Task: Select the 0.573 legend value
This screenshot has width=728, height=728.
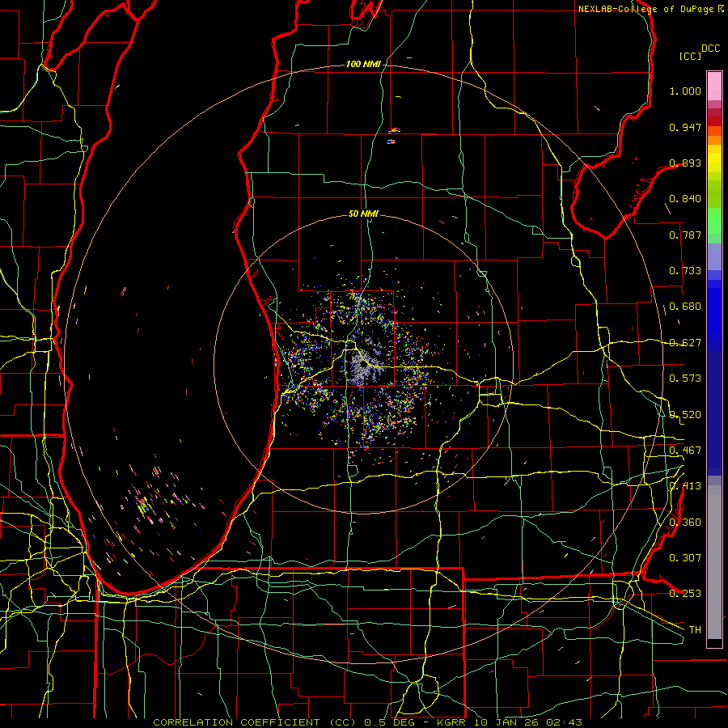Action: click(685, 379)
